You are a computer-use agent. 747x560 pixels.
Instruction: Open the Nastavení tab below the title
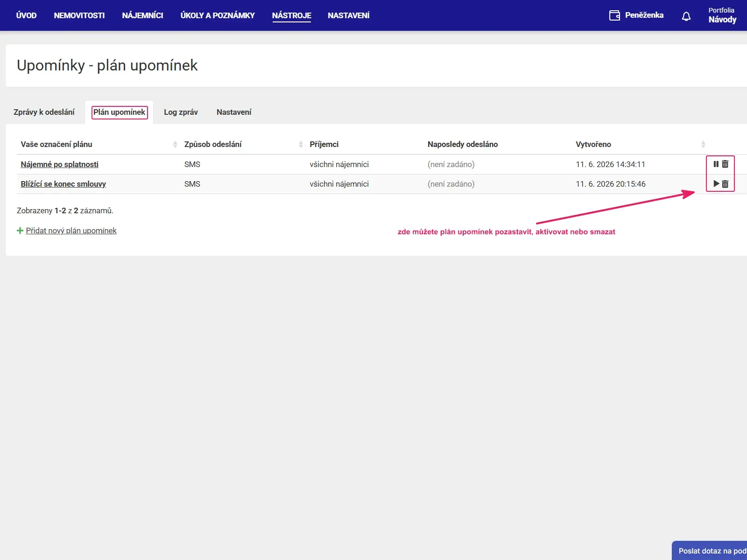click(x=234, y=112)
